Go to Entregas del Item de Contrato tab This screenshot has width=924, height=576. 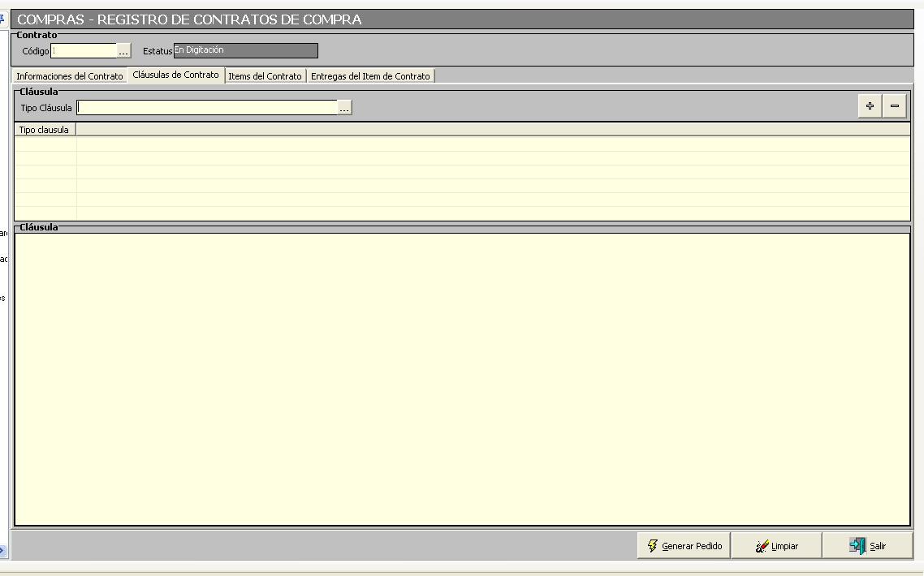click(x=370, y=76)
